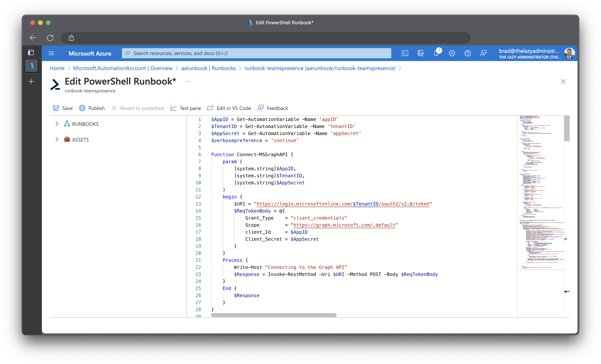
Task: Click 'Write-Host "Connecting to the Graph API"' line
Action: click(x=290, y=267)
